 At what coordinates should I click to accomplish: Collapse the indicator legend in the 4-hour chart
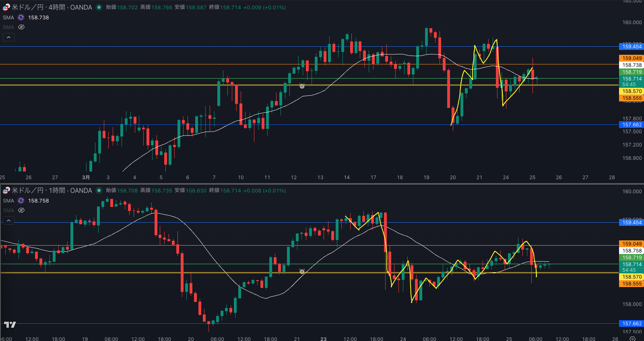pos(8,37)
